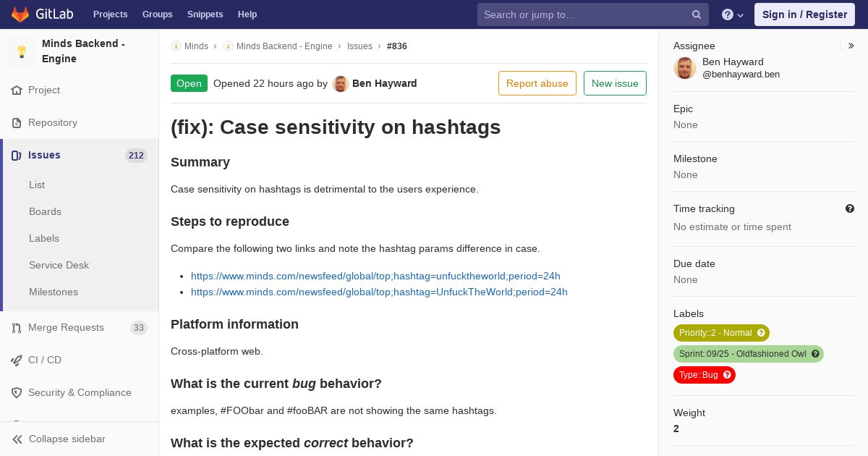The height and width of the screenshot is (456, 868).
Task: Open the Help question-mark menu
Action: click(x=732, y=14)
